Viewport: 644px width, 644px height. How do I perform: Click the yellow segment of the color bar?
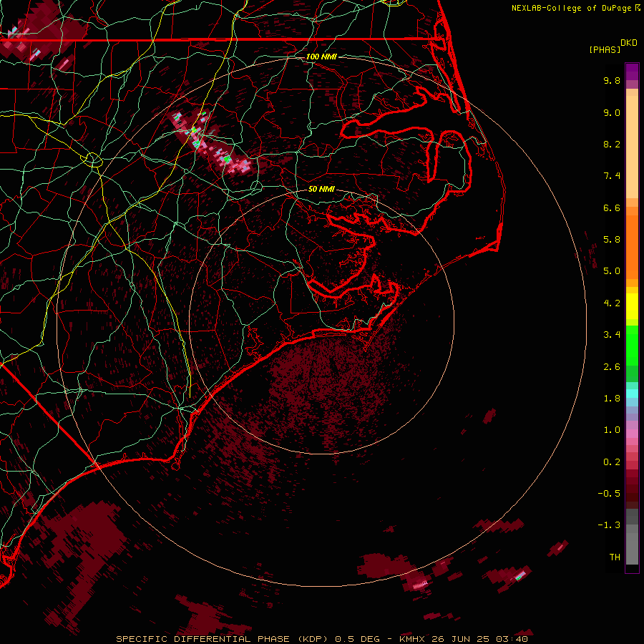click(632, 306)
